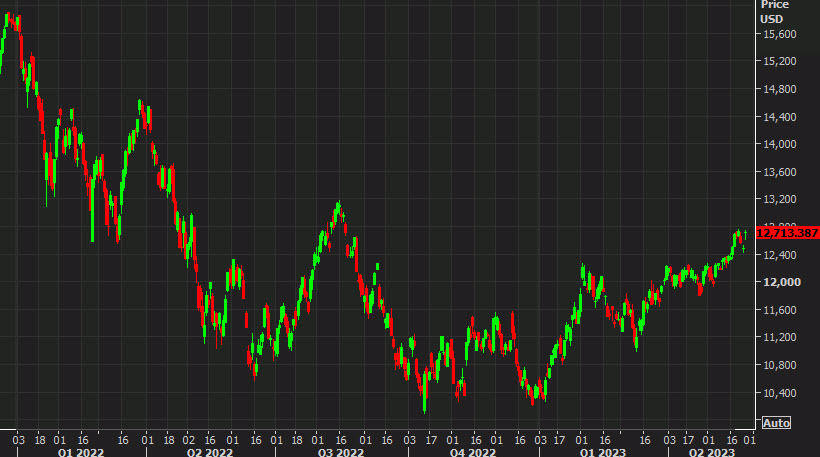Click the 11,600 price axis label
This screenshot has width=820, height=457.
click(x=780, y=310)
